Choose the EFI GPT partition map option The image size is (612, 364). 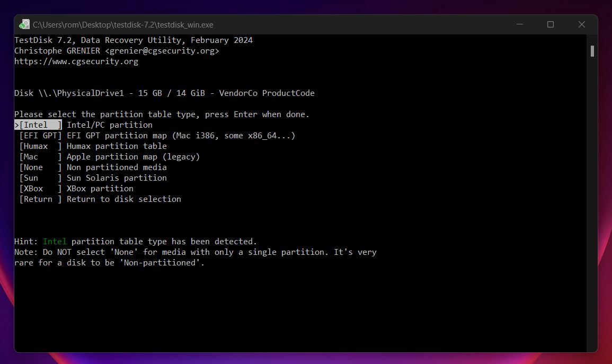(x=157, y=136)
